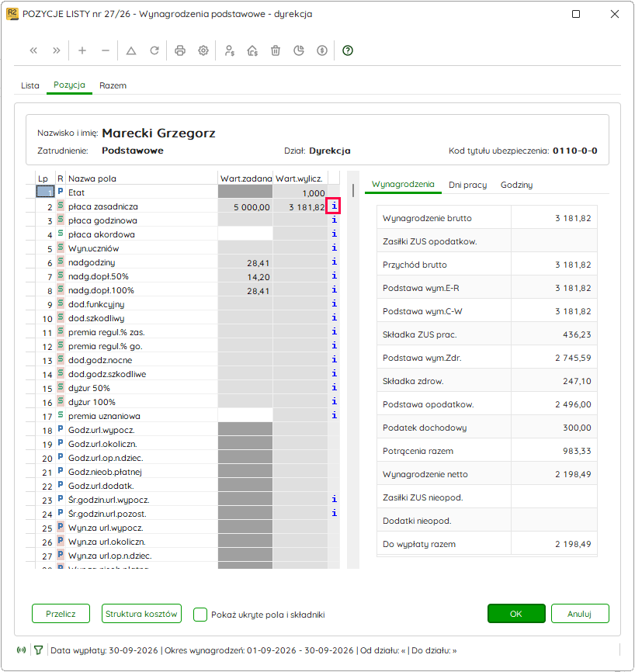
Task: Click the minus icon in the toolbar
Action: 106,50
